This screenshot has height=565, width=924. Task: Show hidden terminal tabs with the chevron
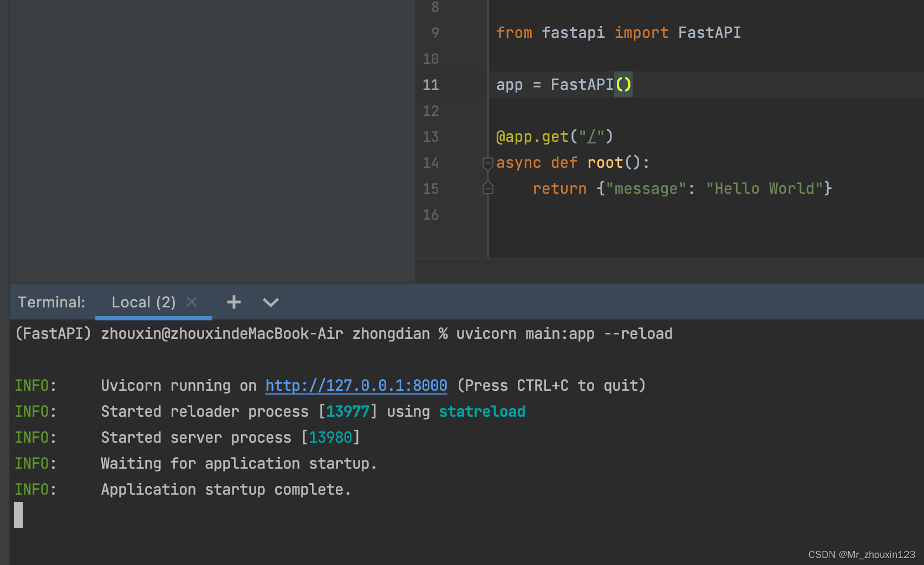[271, 302]
